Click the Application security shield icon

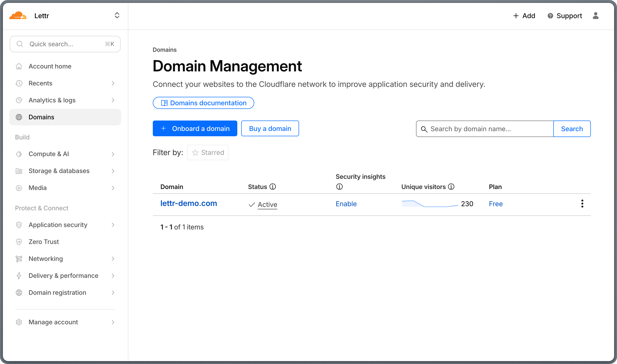coord(19,225)
